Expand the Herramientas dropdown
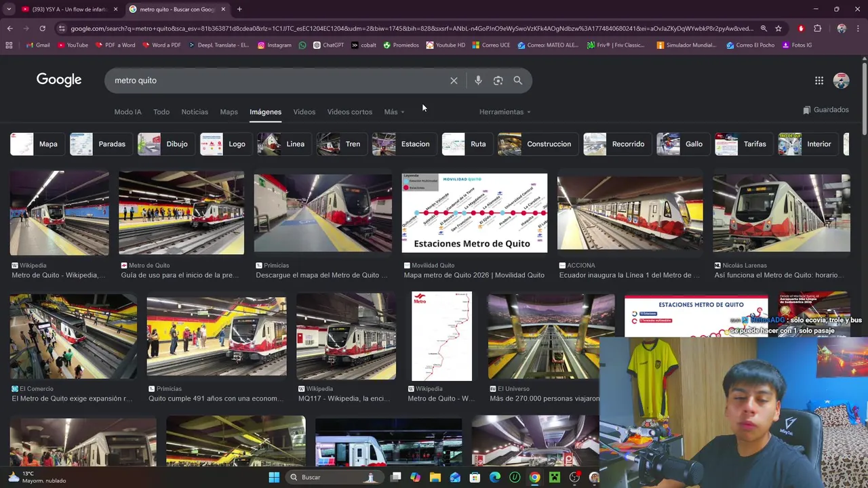The image size is (868, 488). click(x=505, y=112)
